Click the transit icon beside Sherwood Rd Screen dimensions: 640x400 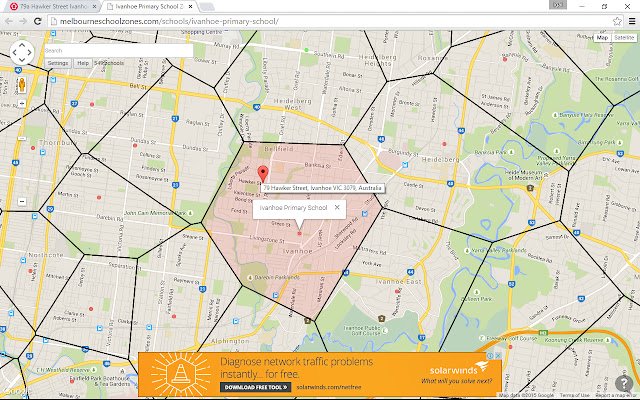click(x=364, y=213)
